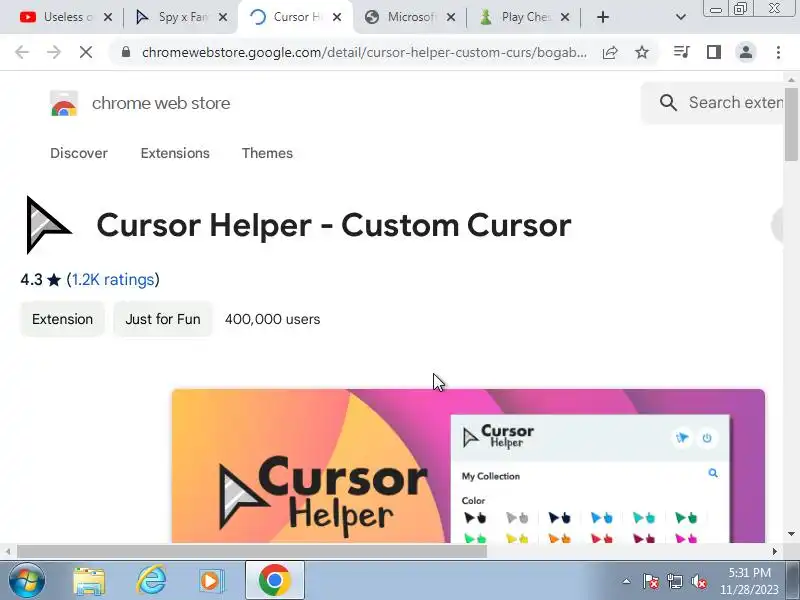Screen dimensions: 800x600
Task: Click the "400,000 users" text
Action: coord(272,319)
